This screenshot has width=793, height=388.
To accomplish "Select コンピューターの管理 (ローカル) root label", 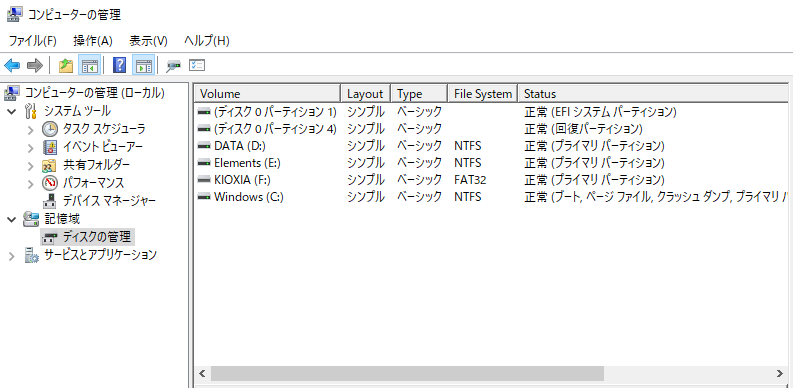I will (95, 93).
